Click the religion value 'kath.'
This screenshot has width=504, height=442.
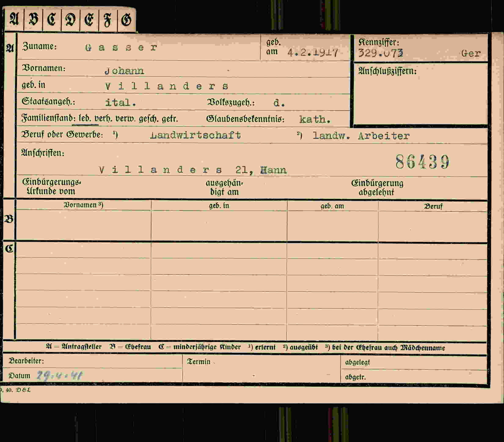tap(315, 120)
